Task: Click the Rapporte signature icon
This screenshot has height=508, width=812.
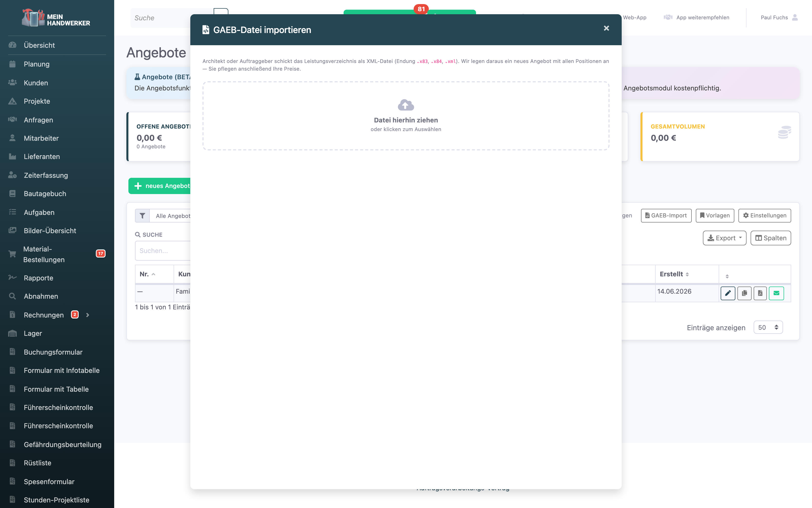Action: (12, 278)
